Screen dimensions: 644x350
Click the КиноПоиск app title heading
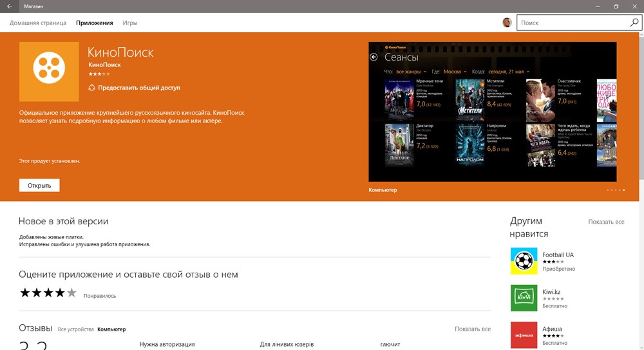120,52
